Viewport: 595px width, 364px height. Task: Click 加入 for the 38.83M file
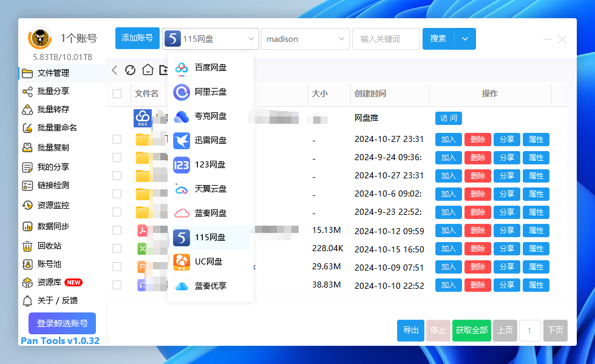449,285
